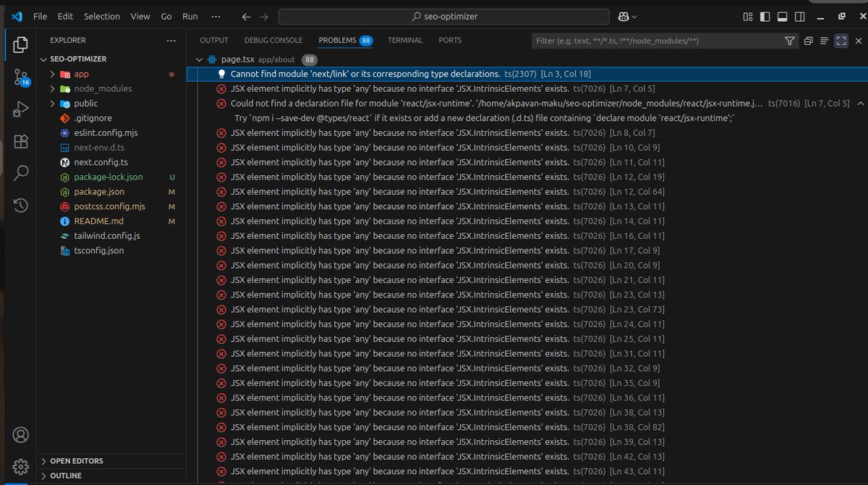Open the Copilot chat icon
868x485 pixels.
point(624,16)
